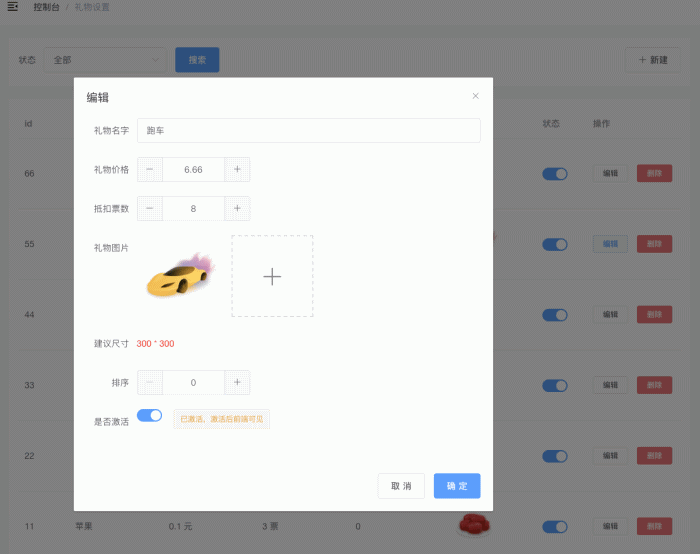Click the gift price value 6.66 field
The height and width of the screenshot is (554, 700).
(x=193, y=170)
